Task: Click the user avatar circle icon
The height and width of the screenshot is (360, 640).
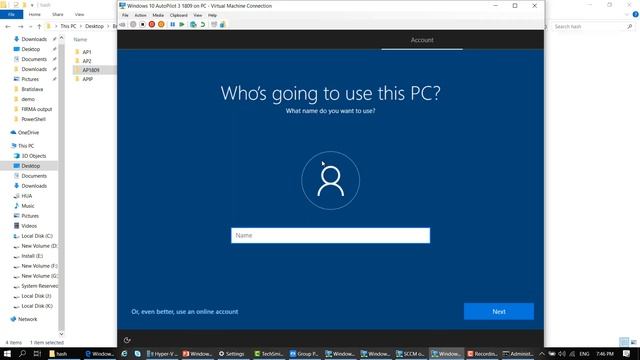Action: pos(331,180)
